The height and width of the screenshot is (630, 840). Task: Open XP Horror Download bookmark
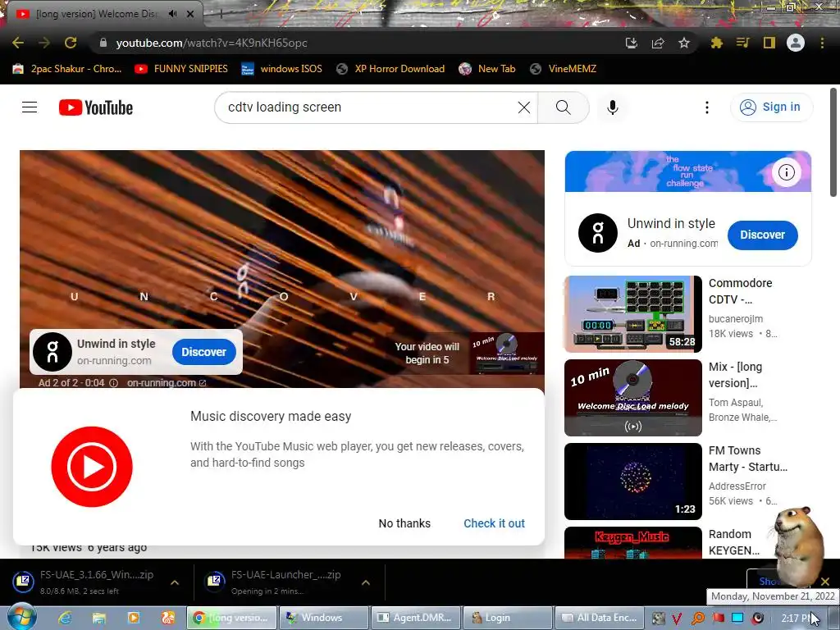coord(390,69)
